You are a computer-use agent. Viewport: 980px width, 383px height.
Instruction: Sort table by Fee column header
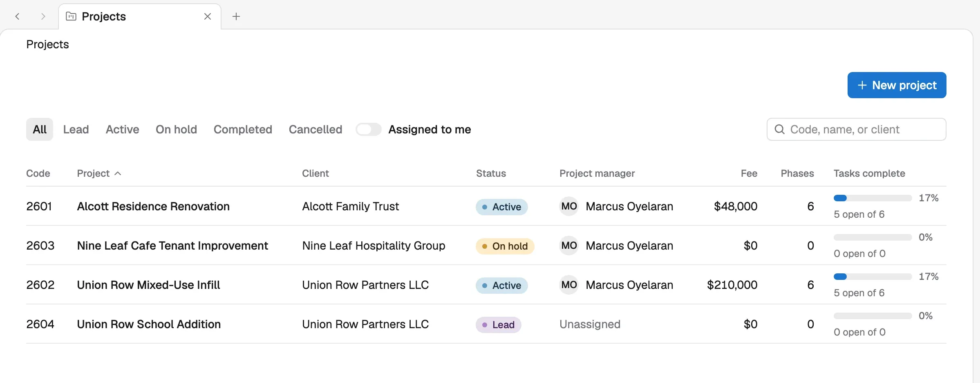pyautogui.click(x=749, y=173)
